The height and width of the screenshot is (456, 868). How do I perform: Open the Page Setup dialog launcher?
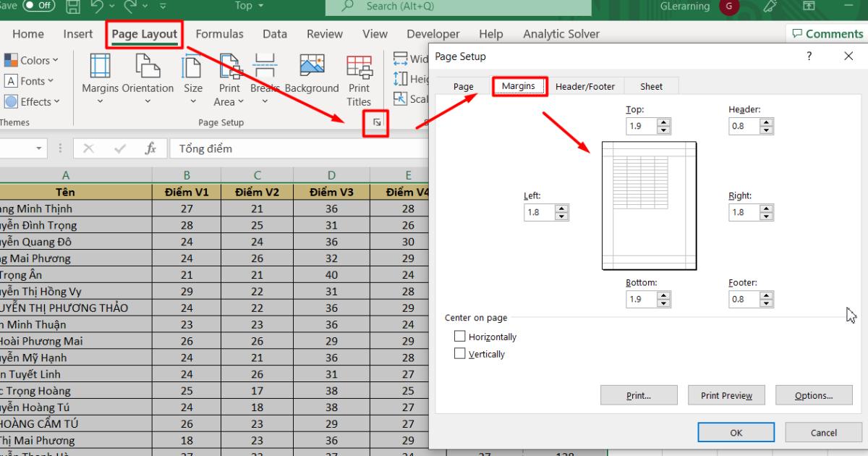coord(377,123)
